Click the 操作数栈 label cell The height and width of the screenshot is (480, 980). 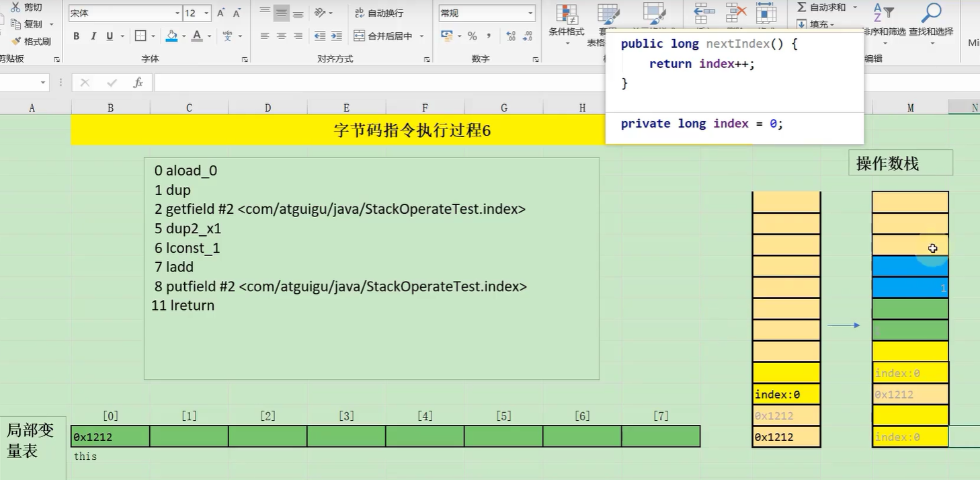(901, 163)
